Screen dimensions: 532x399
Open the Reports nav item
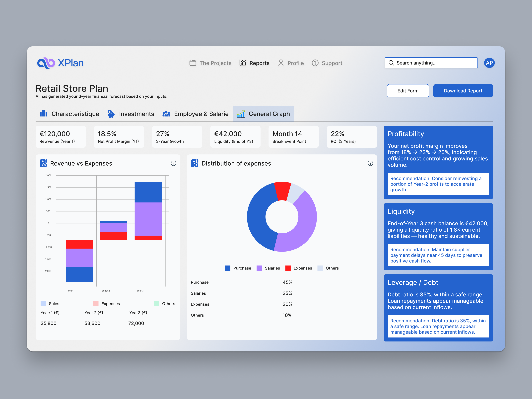click(255, 63)
